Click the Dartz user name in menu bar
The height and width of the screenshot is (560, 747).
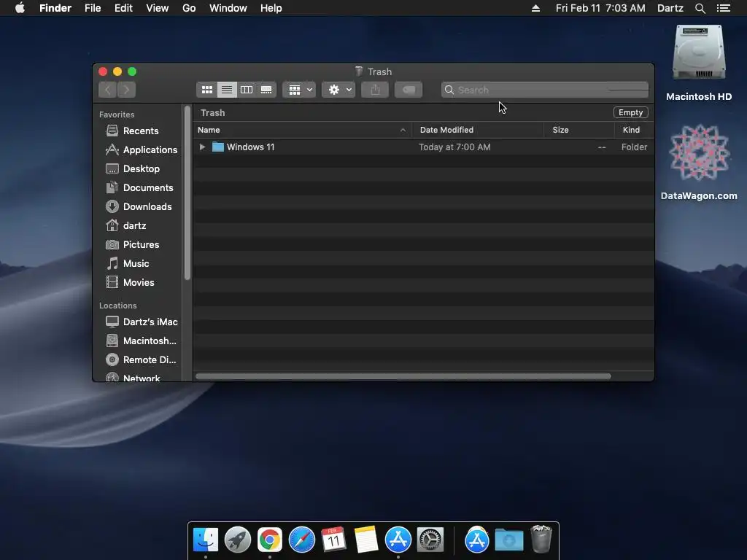(670, 8)
